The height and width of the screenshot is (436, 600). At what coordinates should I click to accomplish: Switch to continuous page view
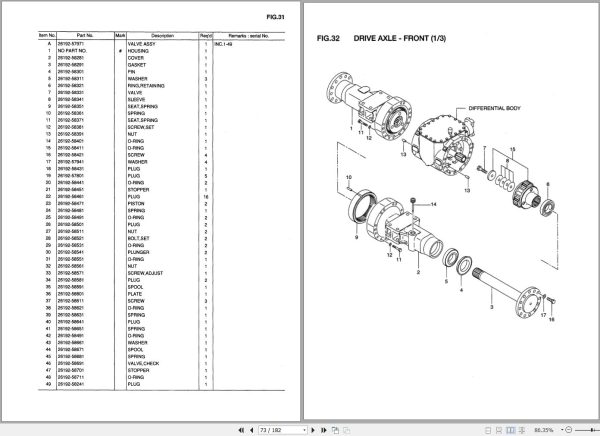click(499, 430)
